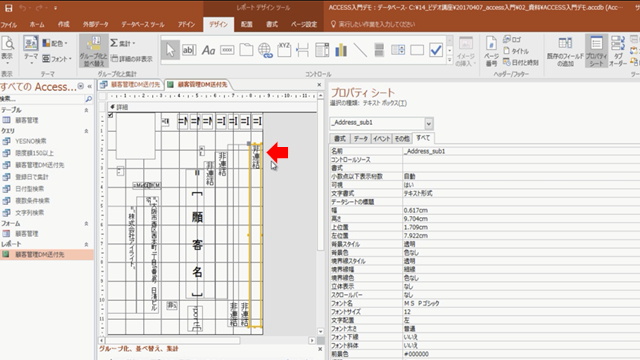Open the navigation pane category menu arrow
Image resolution: width=640 pixels, height=360 pixels.
pyautogui.click(x=81, y=86)
